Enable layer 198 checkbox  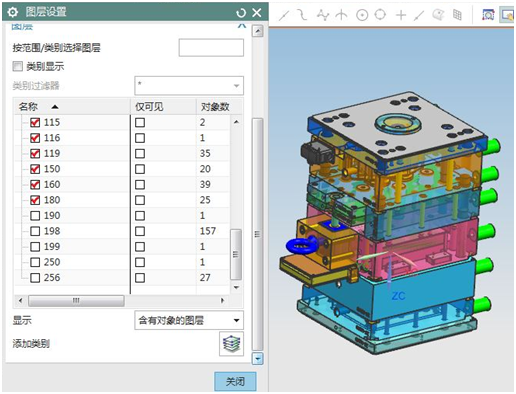point(35,231)
